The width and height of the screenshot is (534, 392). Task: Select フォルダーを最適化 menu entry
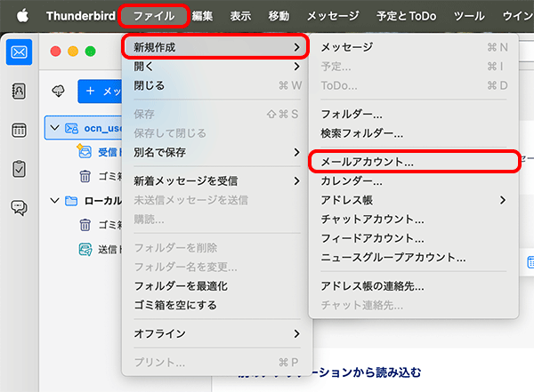tap(181, 286)
